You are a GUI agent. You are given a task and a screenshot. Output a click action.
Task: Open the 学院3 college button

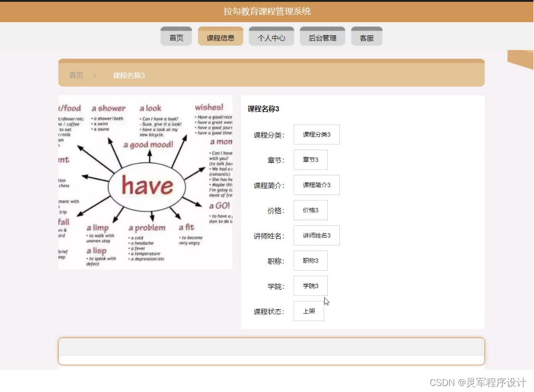point(310,285)
